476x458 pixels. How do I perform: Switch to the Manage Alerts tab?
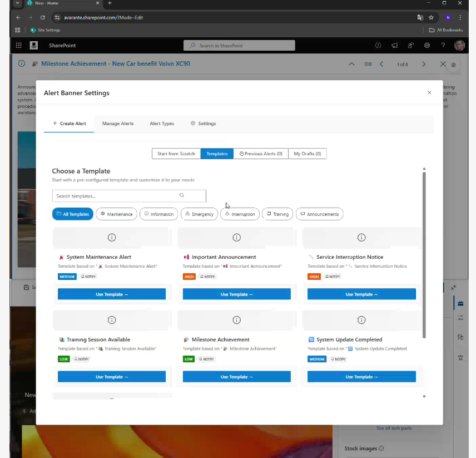[118, 124]
